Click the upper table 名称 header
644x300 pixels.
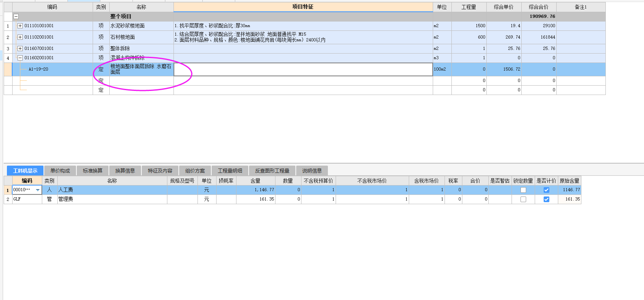141,7
